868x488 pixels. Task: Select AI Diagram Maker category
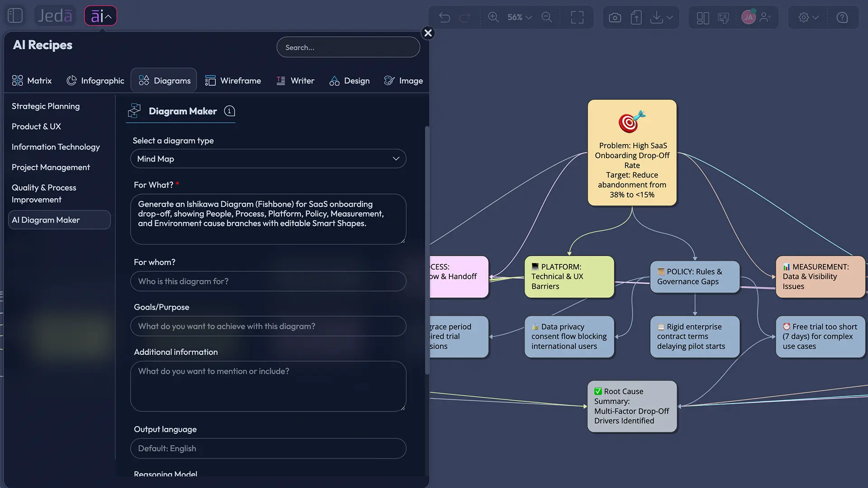click(x=59, y=220)
